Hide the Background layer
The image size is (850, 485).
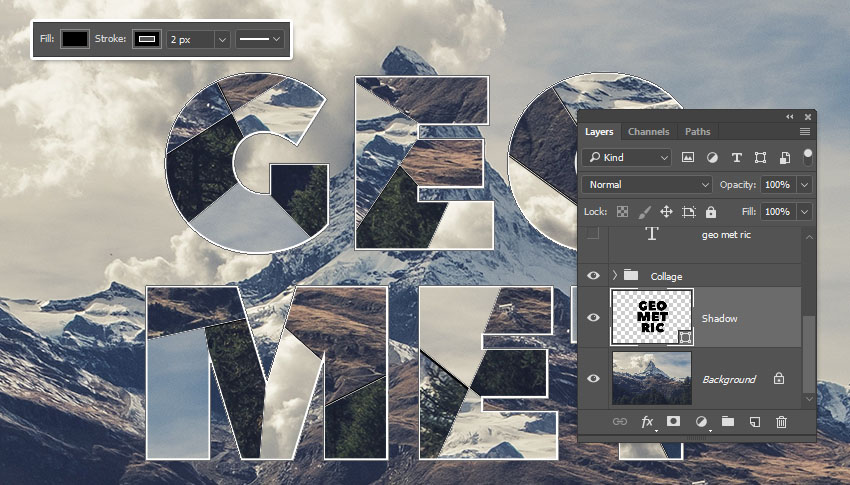pyautogui.click(x=593, y=379)
